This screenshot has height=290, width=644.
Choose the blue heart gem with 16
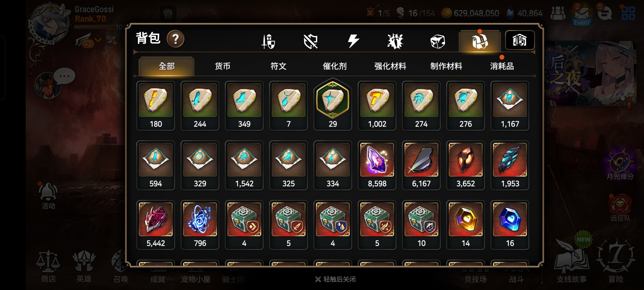click(x=510, y=225)
